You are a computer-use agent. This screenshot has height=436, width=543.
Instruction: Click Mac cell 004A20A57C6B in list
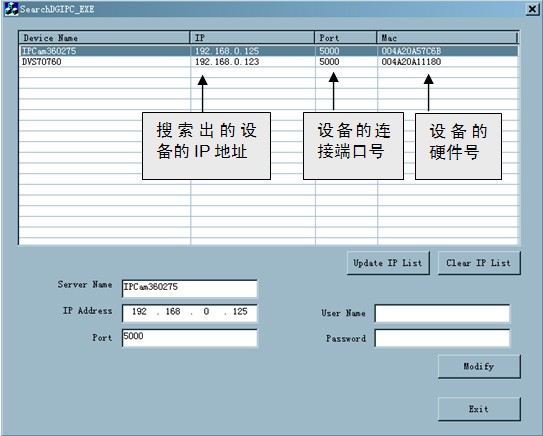411,51
